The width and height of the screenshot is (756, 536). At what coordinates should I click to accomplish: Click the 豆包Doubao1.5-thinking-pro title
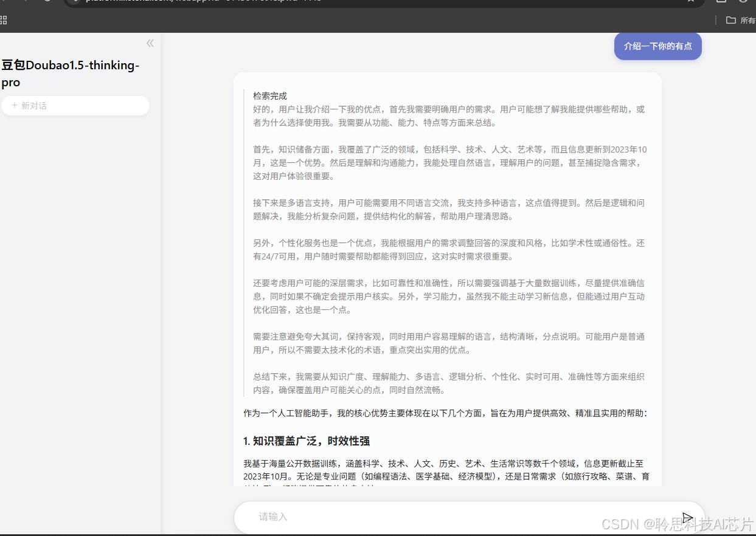(x=71, y=74)
